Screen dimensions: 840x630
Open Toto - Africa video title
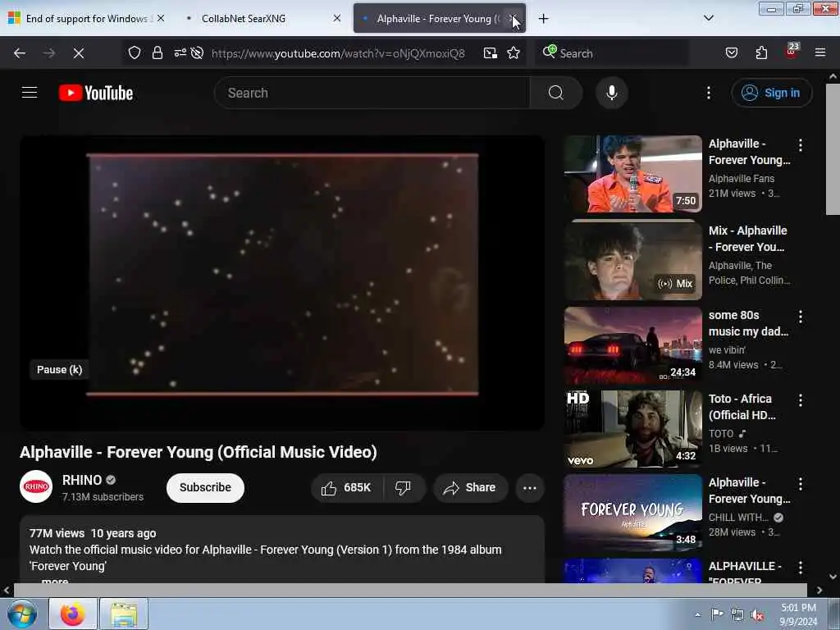pos(742,407)
